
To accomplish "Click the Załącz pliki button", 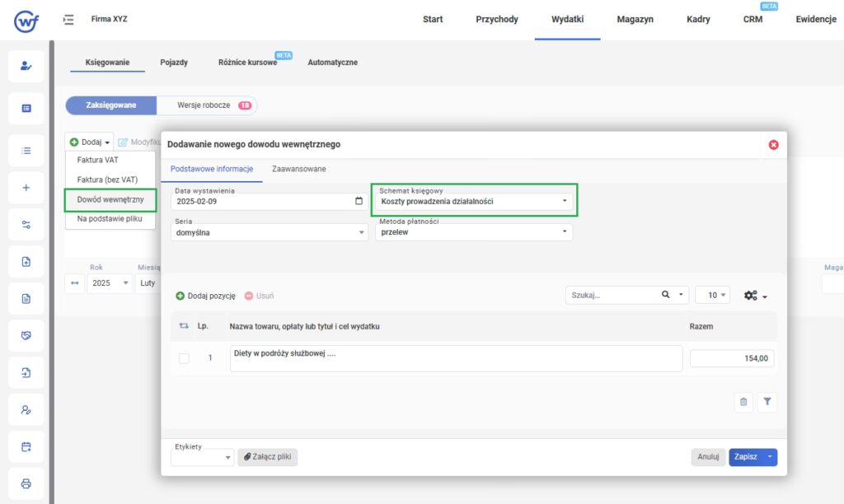I will coord(268,457).
